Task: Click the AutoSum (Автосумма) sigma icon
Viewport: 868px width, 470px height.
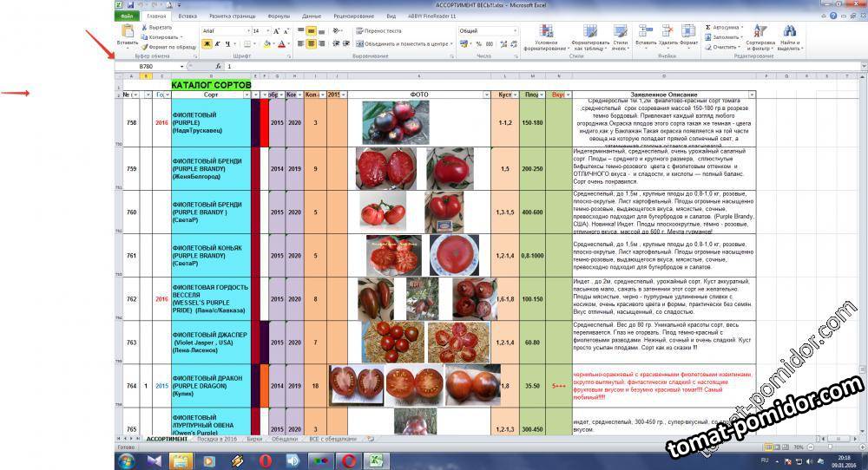Action: tap(710, 28)
